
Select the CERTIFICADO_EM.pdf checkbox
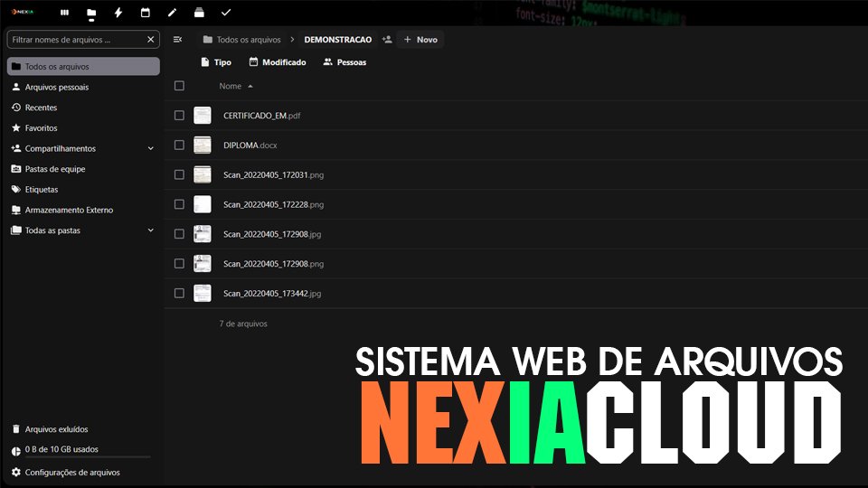[x=179, y=116]
